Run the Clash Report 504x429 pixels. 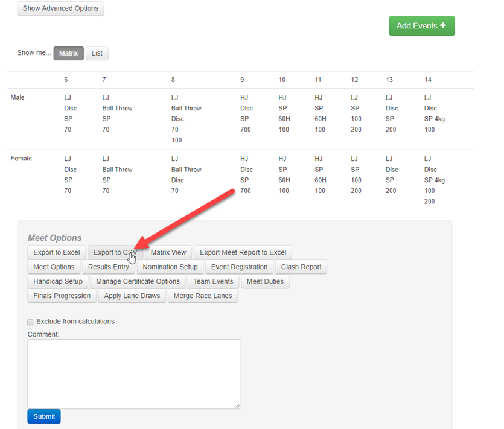301,267
